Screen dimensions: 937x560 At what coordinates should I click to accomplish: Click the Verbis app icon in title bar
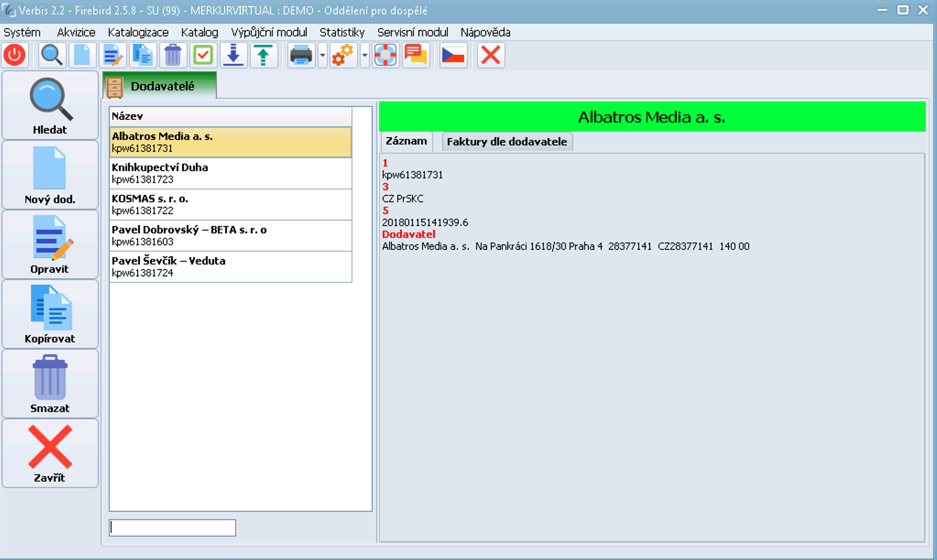pyautogui.click(x=8, y=10)
